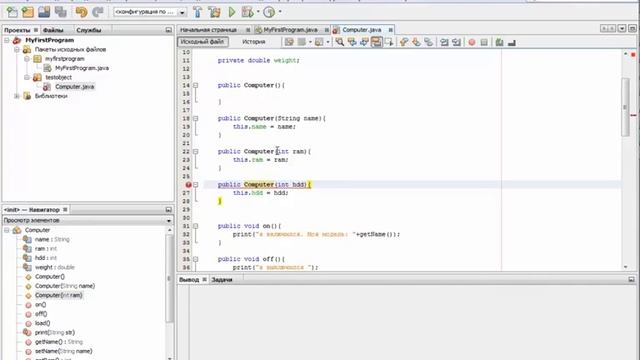This screenshot has width=640, height=360.
Task: Click the New Project toolbar icon
Action: tap(28, 12)
